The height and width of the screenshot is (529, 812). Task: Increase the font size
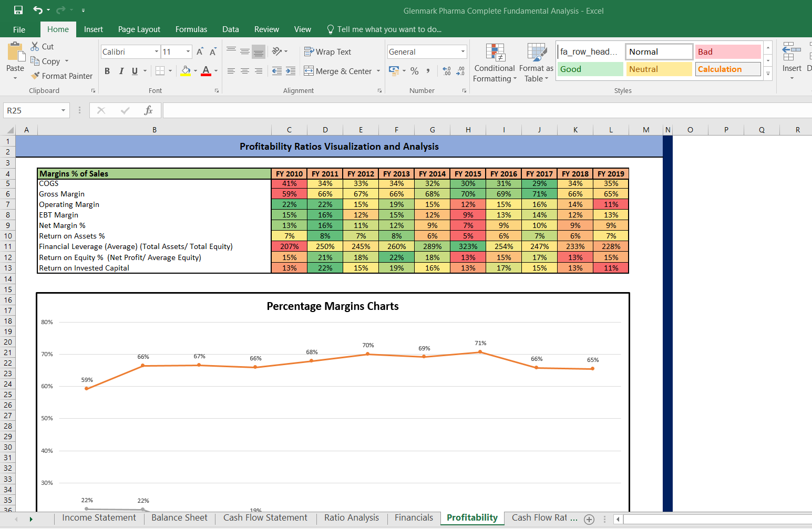[x=200, y=51]
